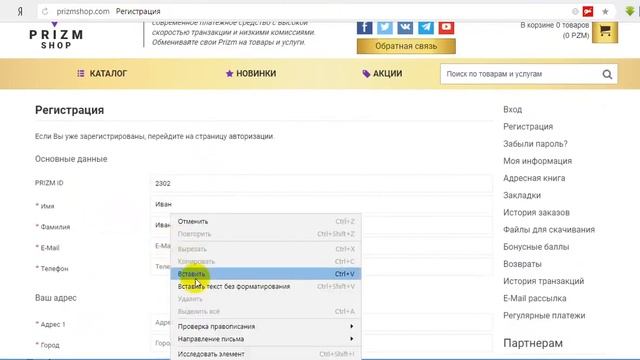Open the Возвраты sidebar link
The height and width of the screenshot is (360, 640).
pyautogui.click(x=522, y=264)
